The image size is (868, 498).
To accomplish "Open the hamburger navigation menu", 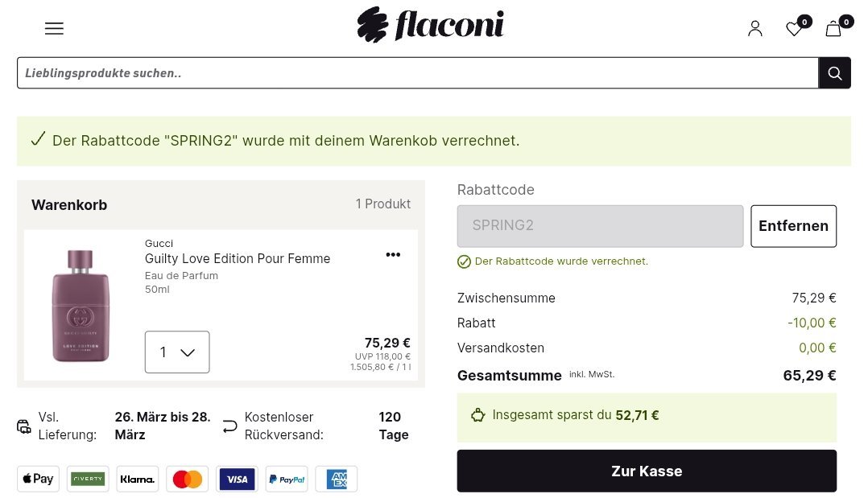I will click(x=54, y=28).
